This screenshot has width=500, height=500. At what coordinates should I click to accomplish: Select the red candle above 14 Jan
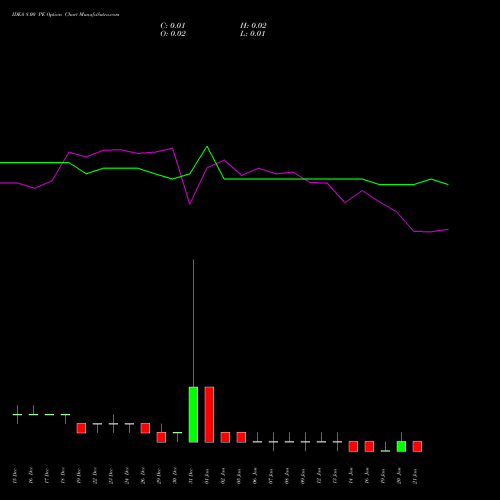[x=353, y=446]
